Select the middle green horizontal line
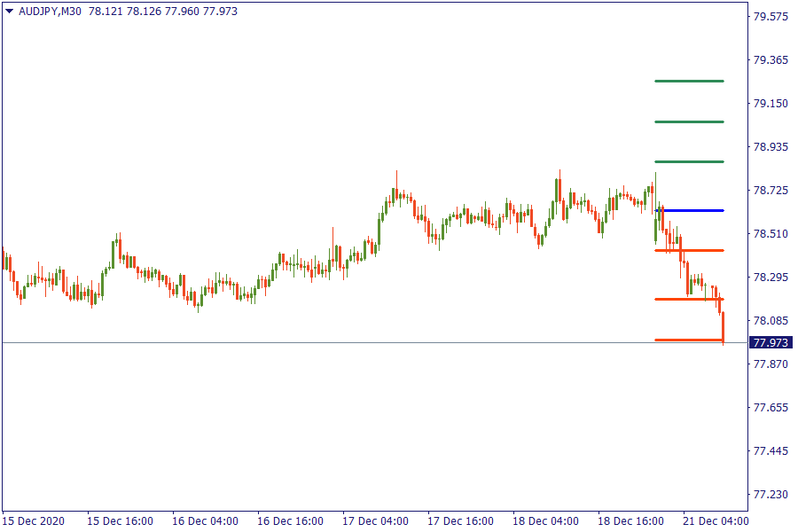Viewport: 798px width, 532px height. [689, 121]
